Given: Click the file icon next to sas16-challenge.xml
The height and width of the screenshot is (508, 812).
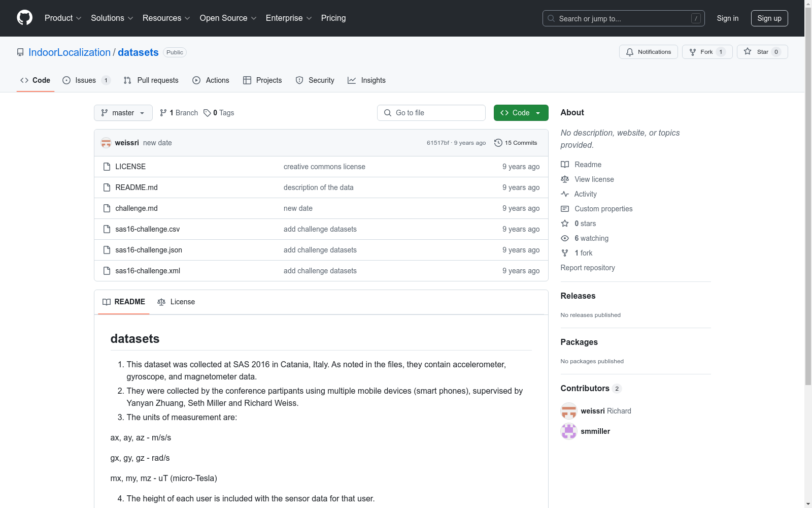Looking at the screenshot, I should pos(107,271).
